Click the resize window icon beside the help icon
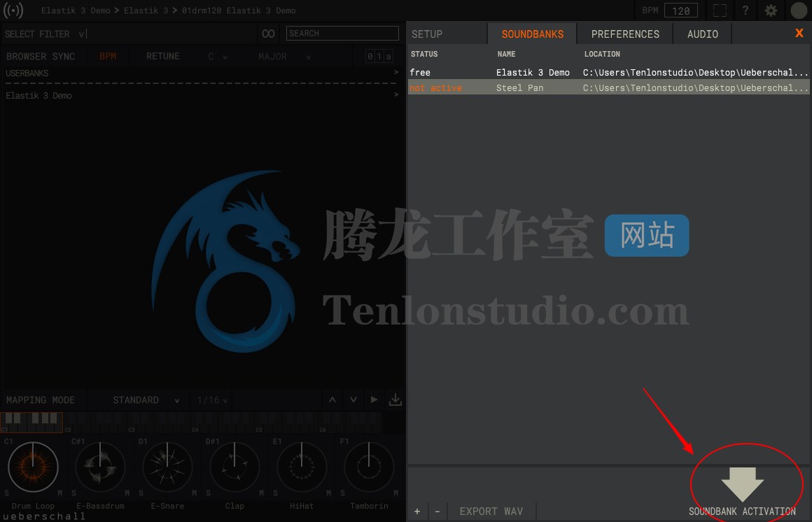 [x=720, y=10]
